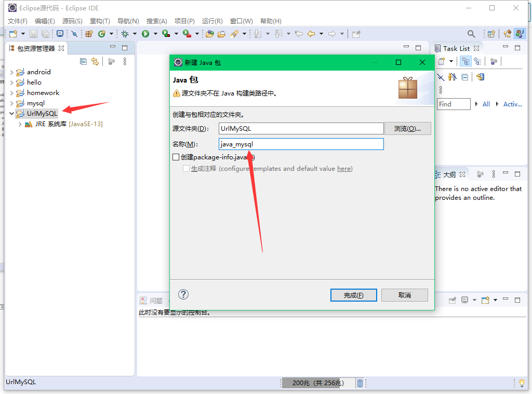532x394 pixels.
Task: Open the Run button dropdown arrow
Action: click(x=155, y=33)
